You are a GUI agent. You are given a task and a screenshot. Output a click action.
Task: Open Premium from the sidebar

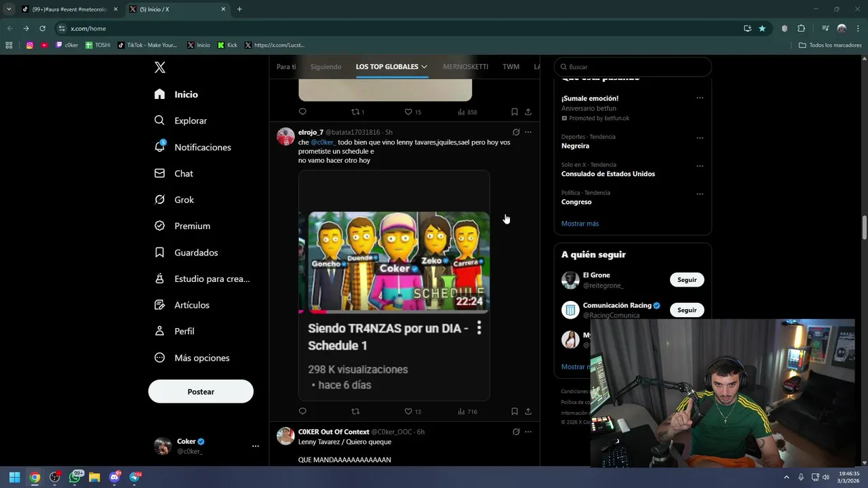(x=182, y=226)
